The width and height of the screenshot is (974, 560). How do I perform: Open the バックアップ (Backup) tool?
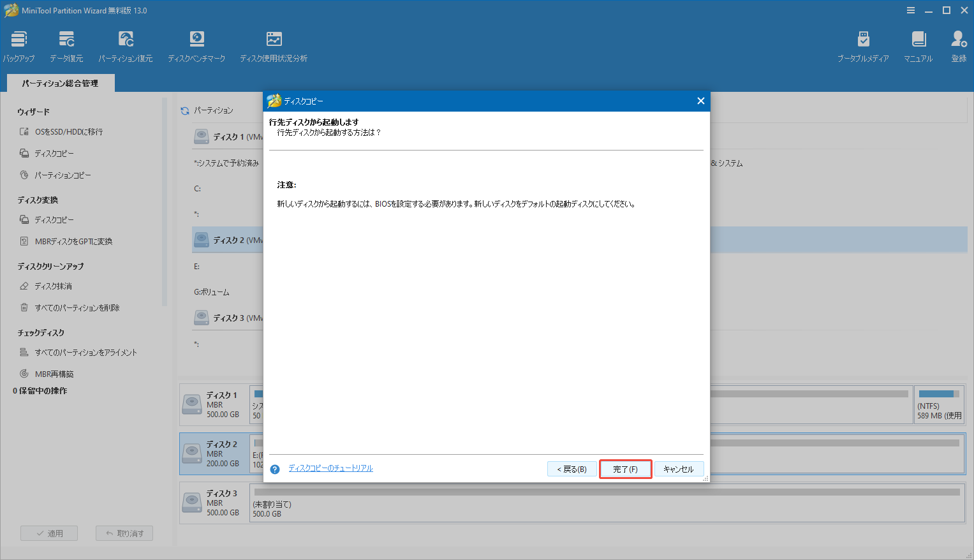click(x=18, y=45)
